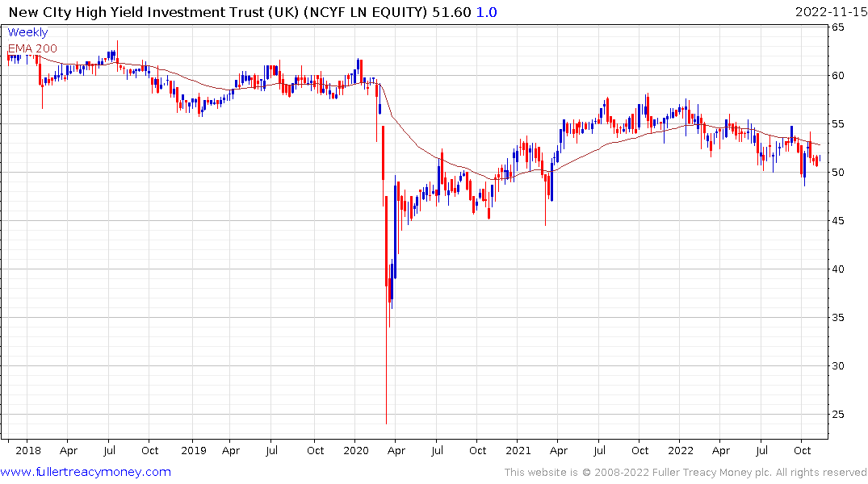Click the y-axis label '30'

click(x=838, y=365)
